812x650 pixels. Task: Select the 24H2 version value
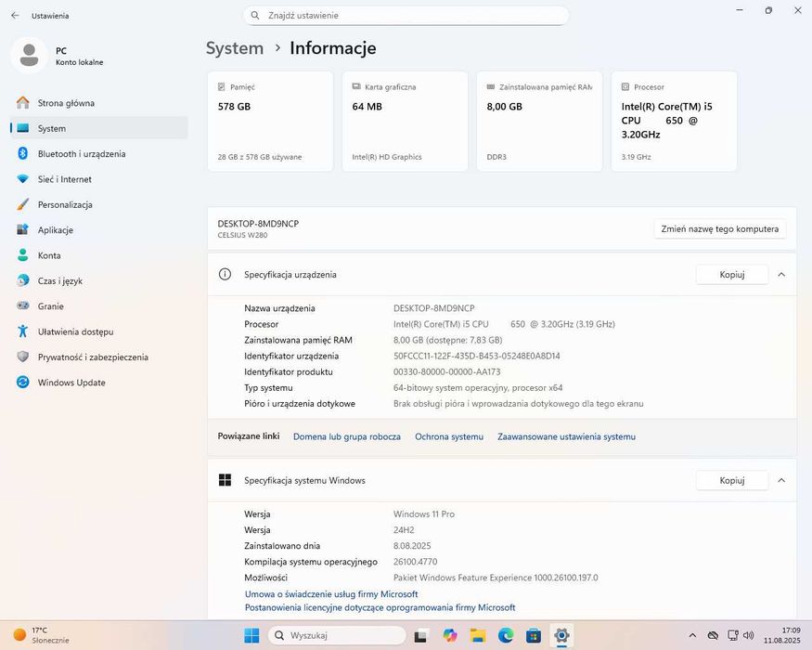click(x=404, y=529)
